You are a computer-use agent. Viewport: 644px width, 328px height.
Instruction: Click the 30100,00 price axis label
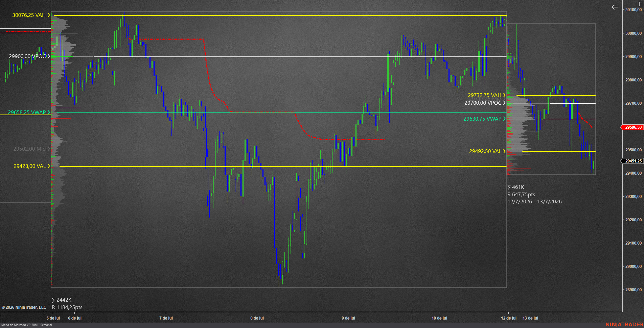point(634,10)
